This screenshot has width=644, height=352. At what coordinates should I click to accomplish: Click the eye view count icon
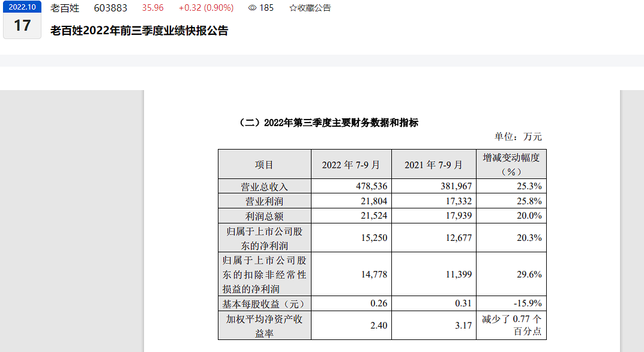(252, 8)
